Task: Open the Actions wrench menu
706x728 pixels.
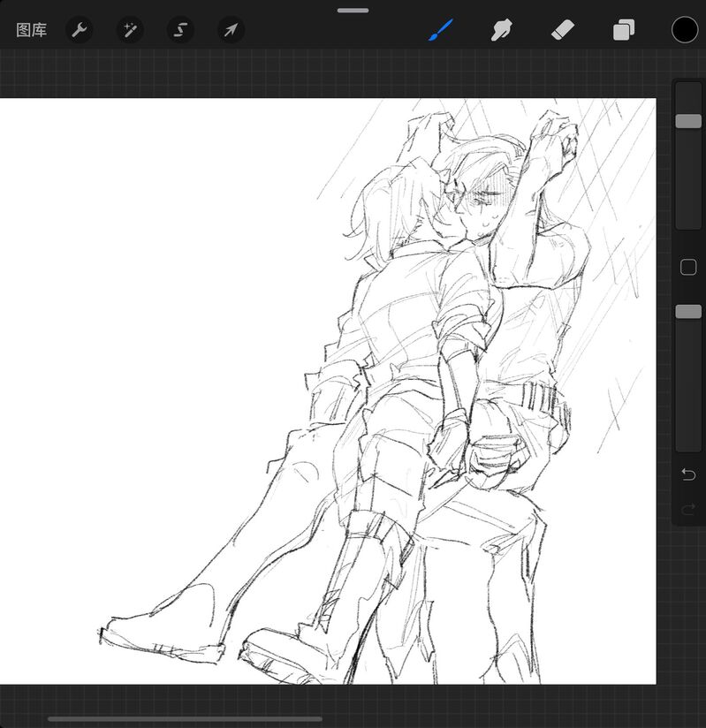Action: pyautogui.click(x=79, y=30)
